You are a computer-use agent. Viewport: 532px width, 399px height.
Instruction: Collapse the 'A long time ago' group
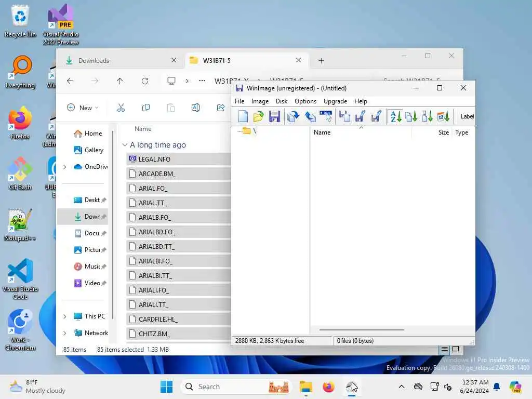(125, 145)
